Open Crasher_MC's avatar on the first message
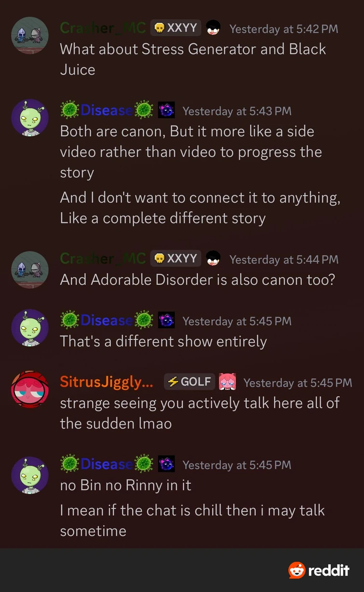This screenshot has width=364, height=592. [x=30, y=36]
